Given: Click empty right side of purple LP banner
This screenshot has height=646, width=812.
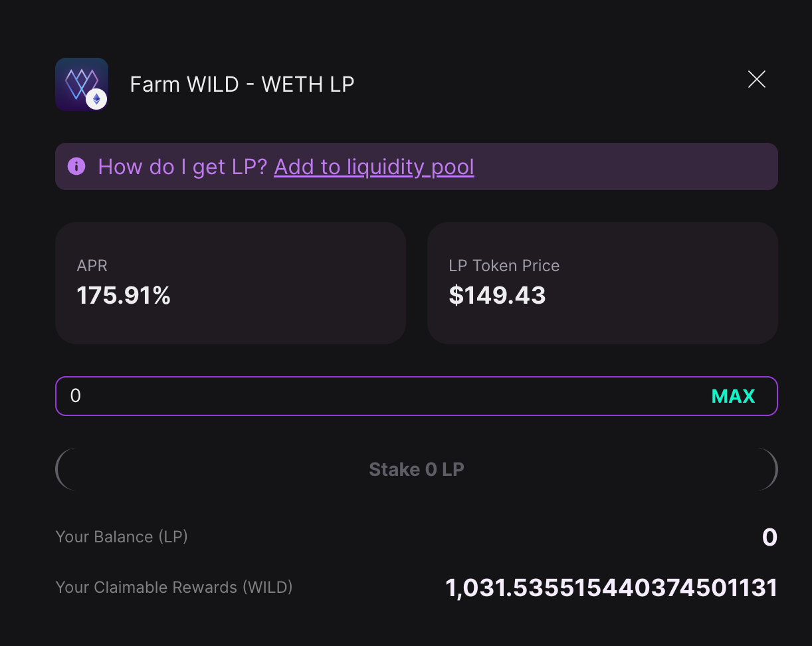Looking at the screenshot, I should point(631,167).
